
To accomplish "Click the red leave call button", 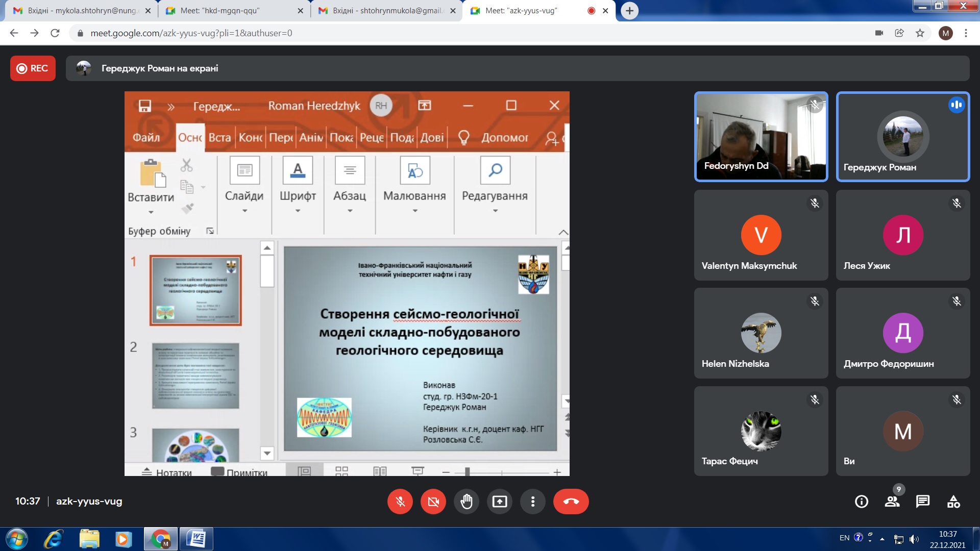I will pos(571,502).
